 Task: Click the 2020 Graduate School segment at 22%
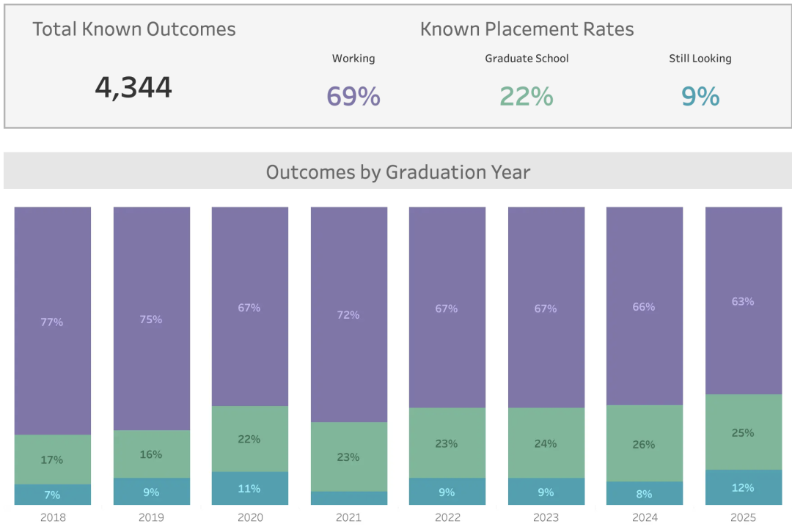pos(250,439)
